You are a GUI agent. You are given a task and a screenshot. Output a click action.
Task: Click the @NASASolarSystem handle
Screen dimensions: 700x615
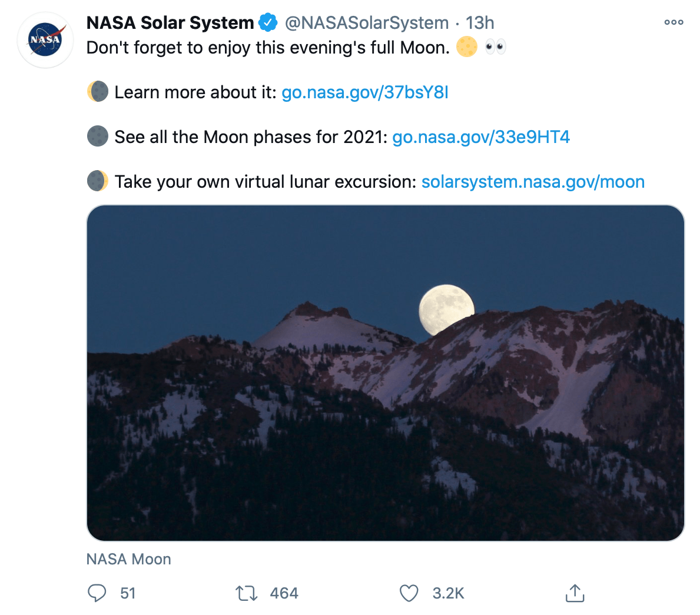pyautogui.click(x=367, y=23)
